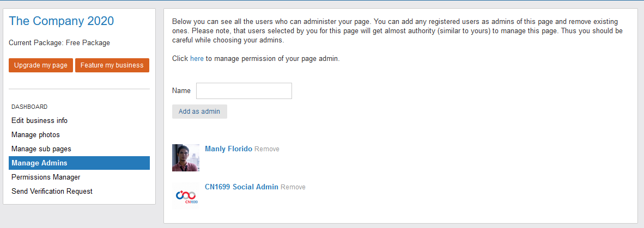This screenshot has height=228, width=644.
Task: Open the Permissions Manager
Action: [x=46, y=177]
